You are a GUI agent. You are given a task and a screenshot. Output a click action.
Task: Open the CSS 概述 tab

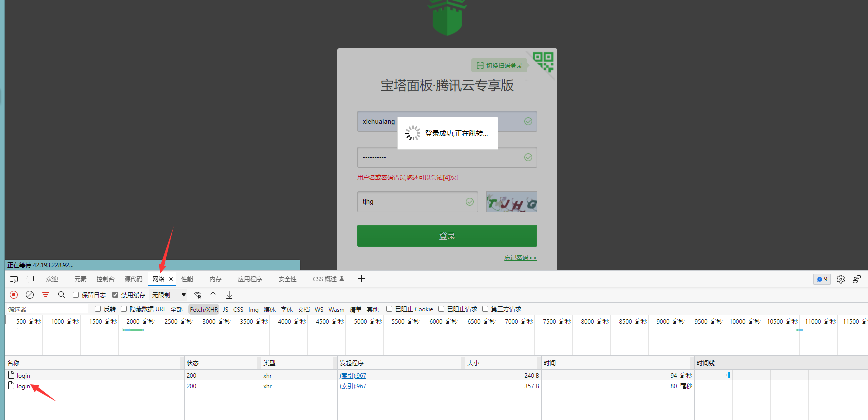pos(328,279)
